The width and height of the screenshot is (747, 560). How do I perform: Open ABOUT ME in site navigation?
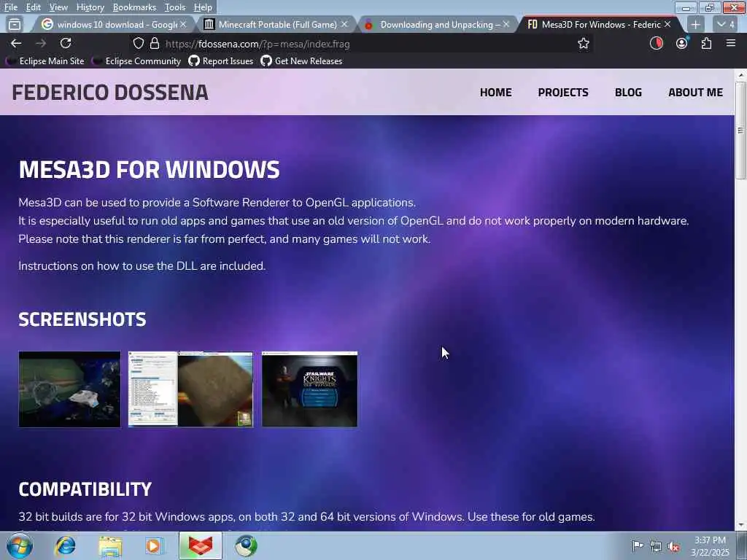695,93
